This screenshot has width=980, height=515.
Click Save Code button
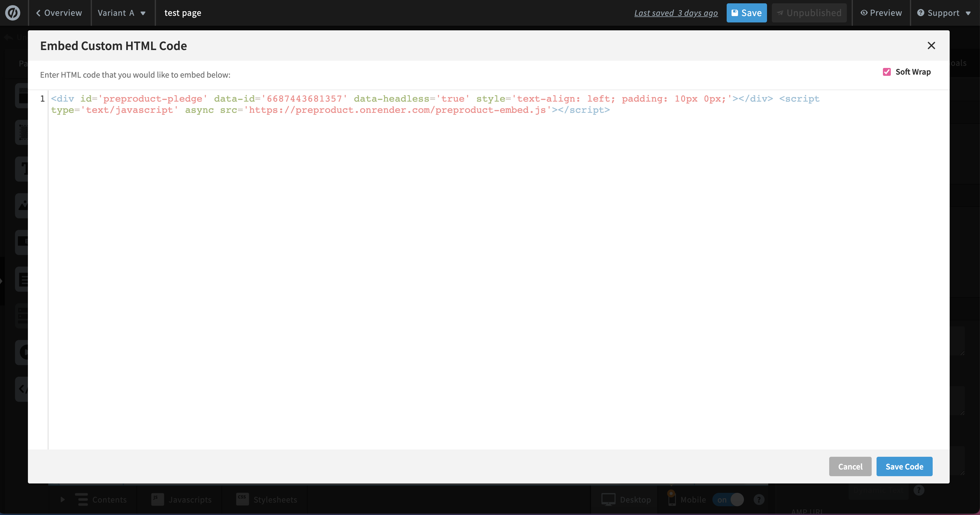click(904, 466)
